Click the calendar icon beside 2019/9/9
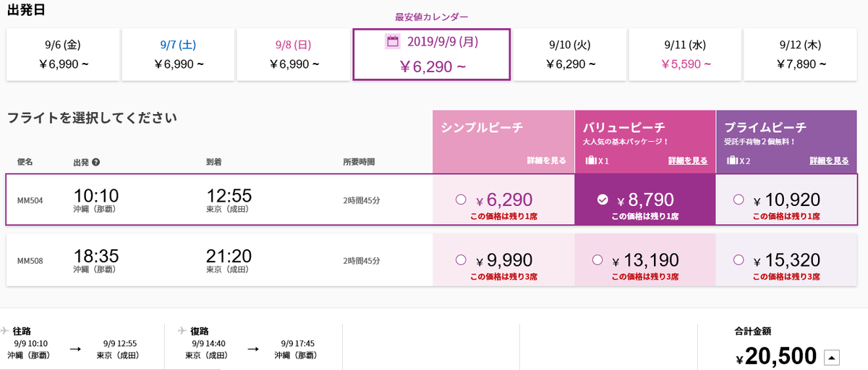The height and width of the screenshot is (370, 868). [x=393, y=41]
